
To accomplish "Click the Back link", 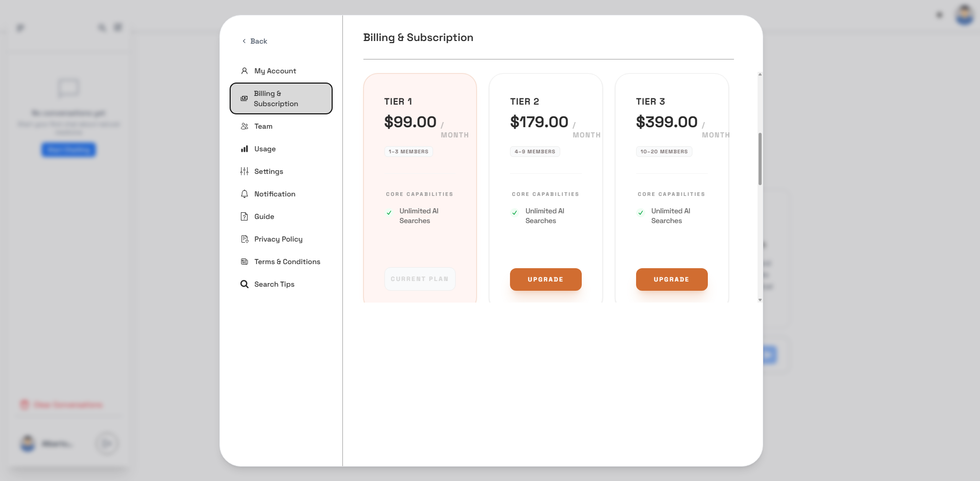I will coord(254,41).
